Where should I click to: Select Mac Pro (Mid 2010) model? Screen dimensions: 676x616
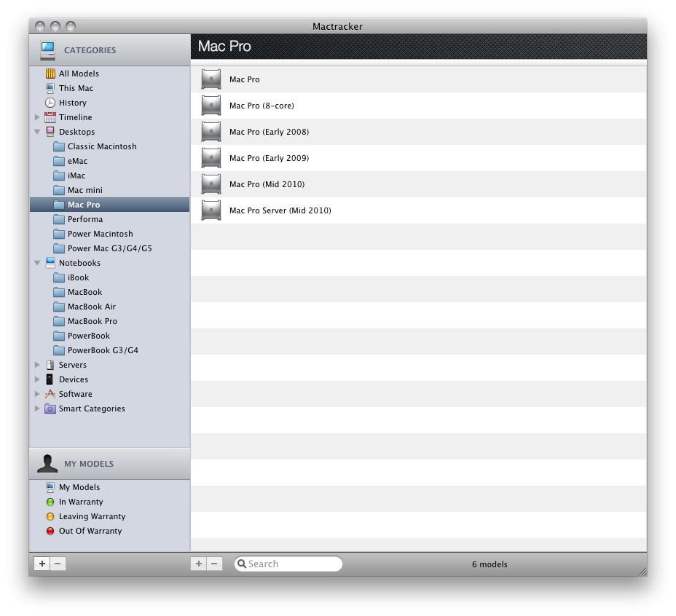(419, 184)
